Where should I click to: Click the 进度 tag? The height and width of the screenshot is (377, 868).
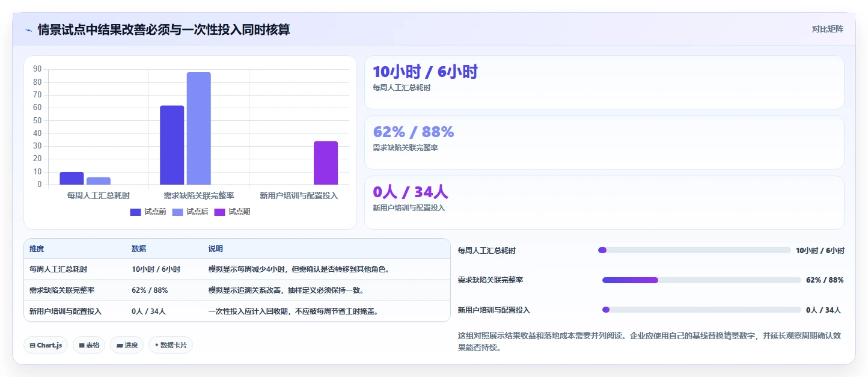(x=127, y=345)
